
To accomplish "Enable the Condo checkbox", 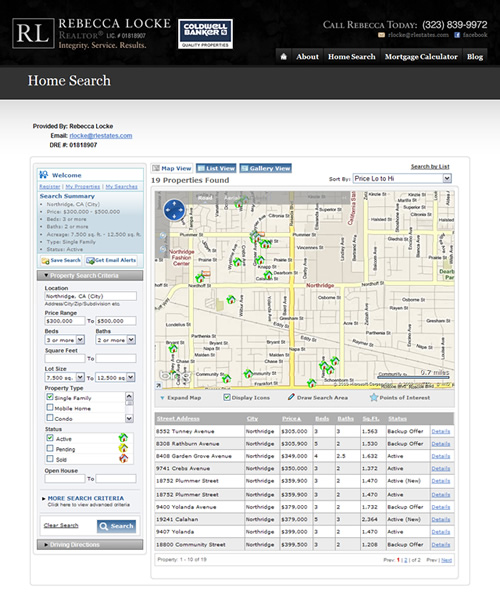I will click(50, 418).
